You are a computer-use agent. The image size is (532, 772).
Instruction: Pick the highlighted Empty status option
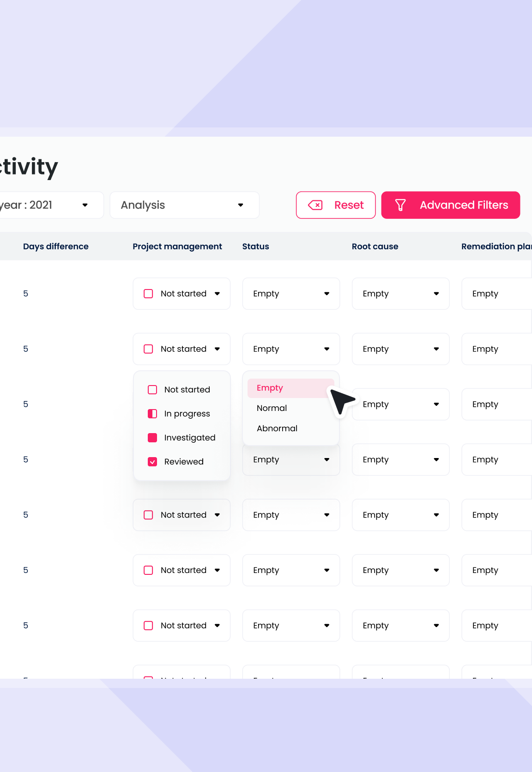(270, 388)
